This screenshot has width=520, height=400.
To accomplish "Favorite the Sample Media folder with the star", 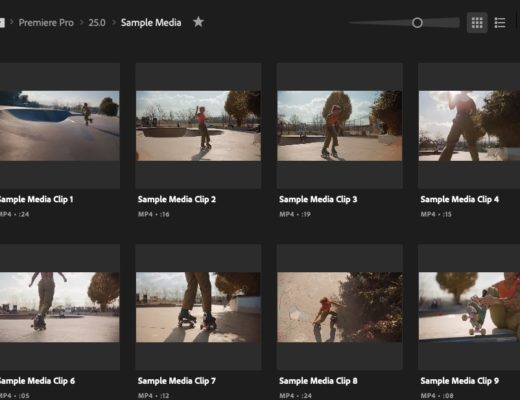I will pos(198,22).
